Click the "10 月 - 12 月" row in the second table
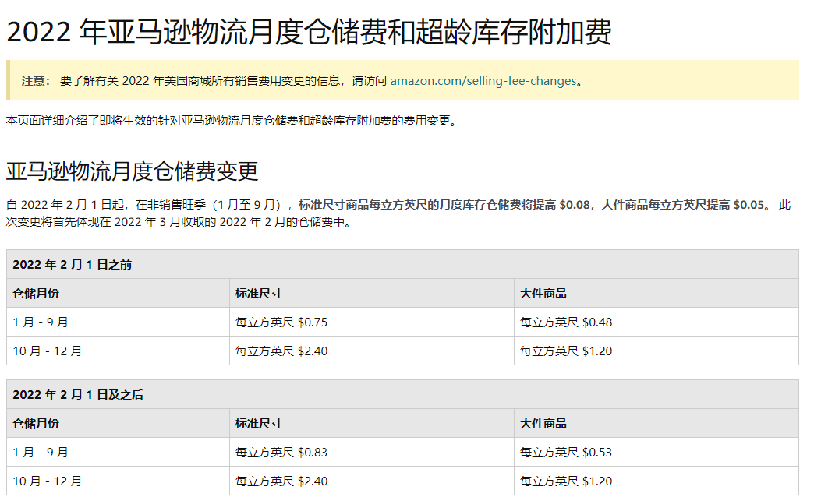Viewport: 814px width, 504px height. click(x=48, y=481)
